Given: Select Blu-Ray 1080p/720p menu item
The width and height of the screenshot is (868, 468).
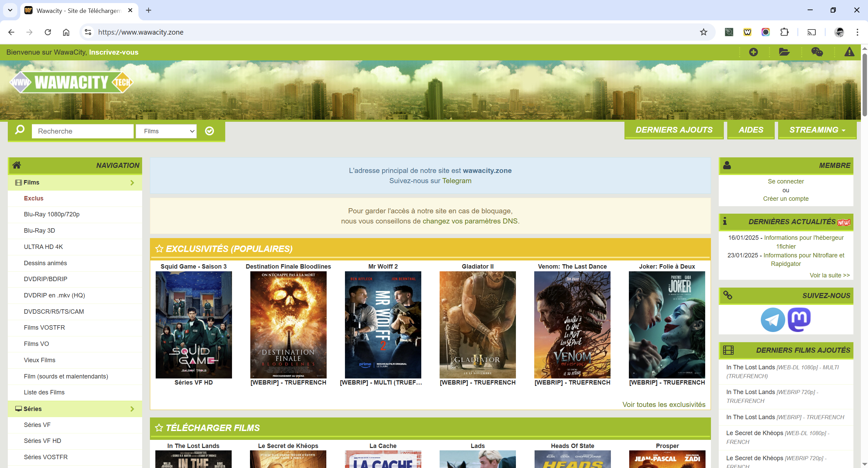Looking at the screenshot, I should pos(52,214).
